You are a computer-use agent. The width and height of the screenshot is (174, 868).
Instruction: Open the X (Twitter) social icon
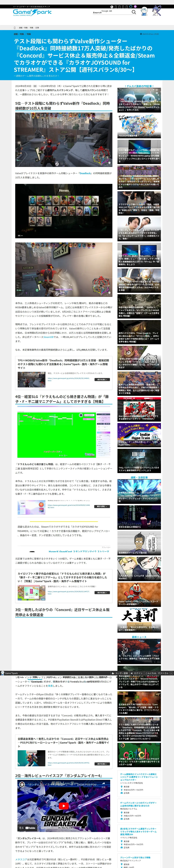(x=112, y=7)
